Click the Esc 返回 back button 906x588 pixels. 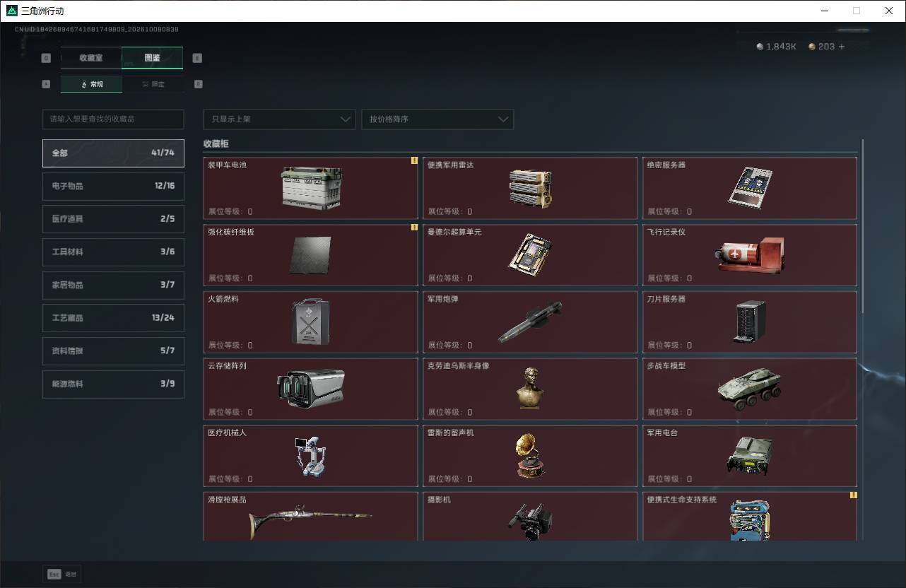(x=61, y=574)
